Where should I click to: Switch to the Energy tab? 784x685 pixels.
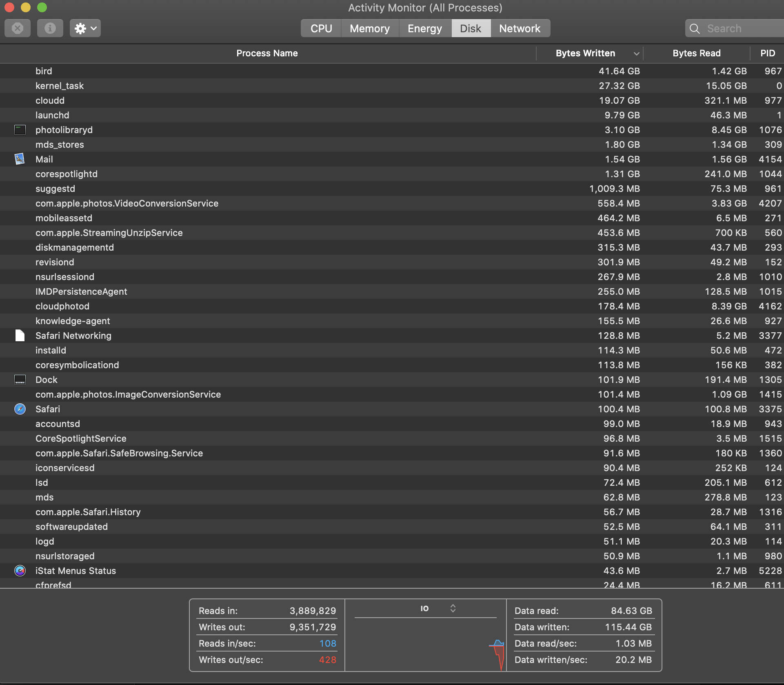425,29
